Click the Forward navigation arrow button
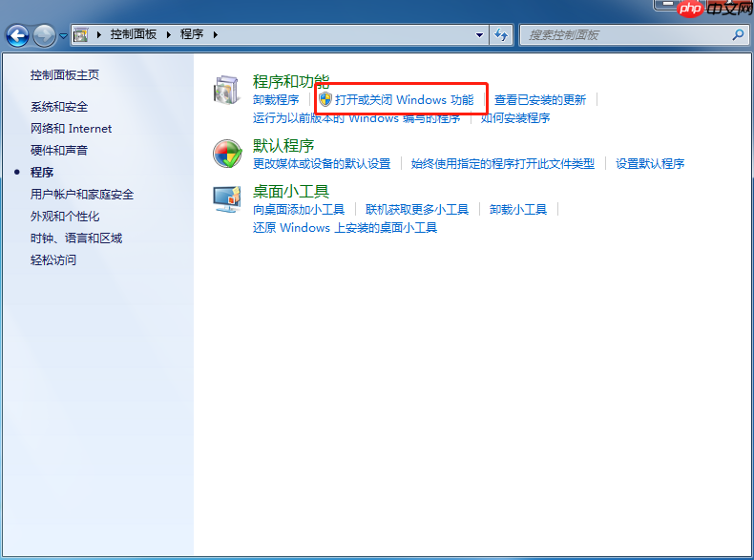Image resolution: width=754 pixels, height=560 pixels. 44,35
